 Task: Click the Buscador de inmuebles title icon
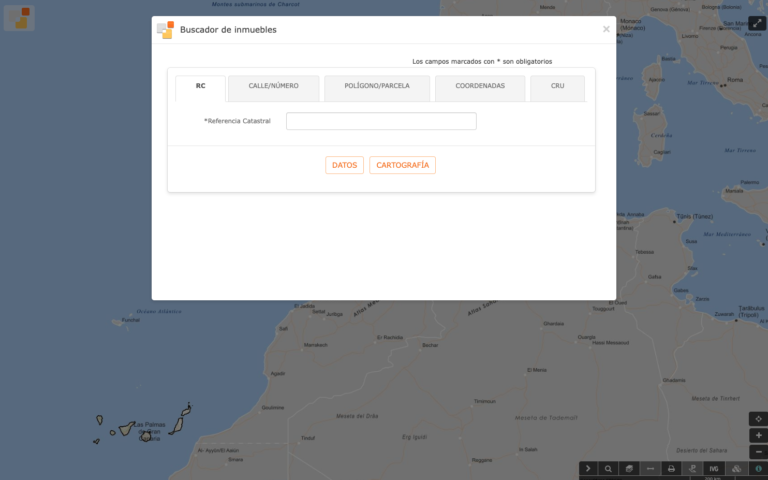point(166,30)
